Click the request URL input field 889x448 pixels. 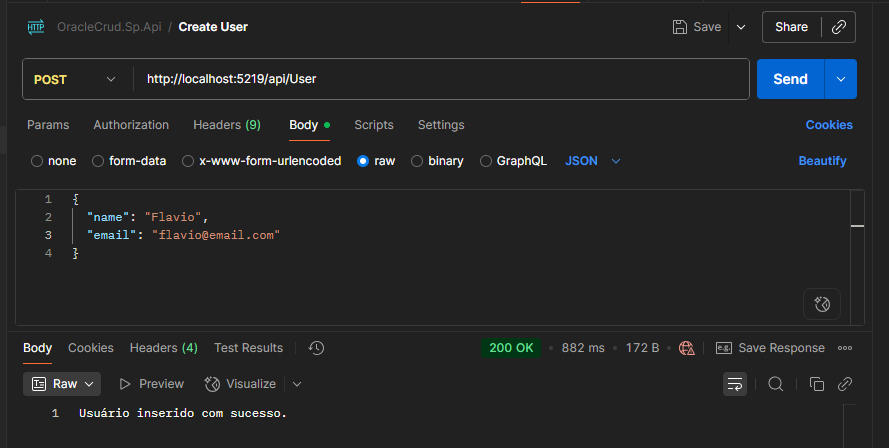tap(440, 79)
